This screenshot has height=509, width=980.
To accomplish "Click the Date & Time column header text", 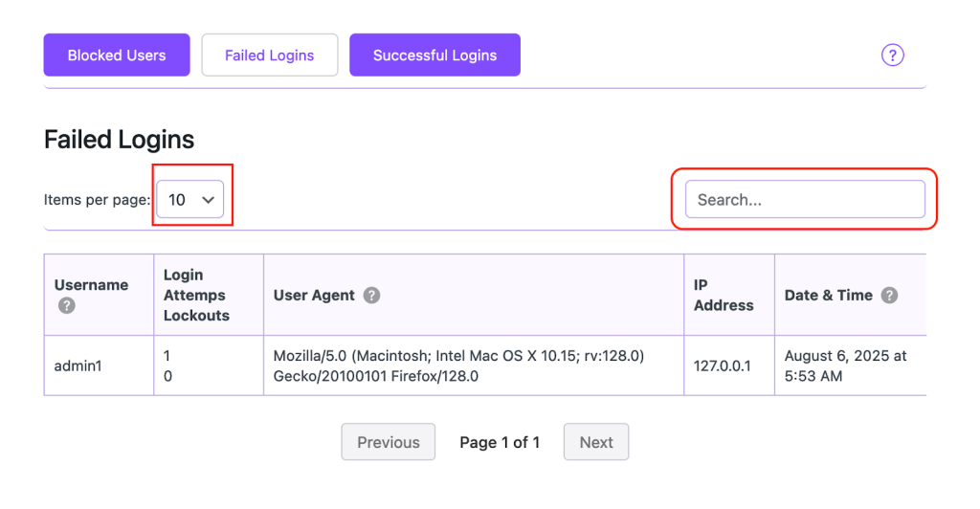I will 828,296.
